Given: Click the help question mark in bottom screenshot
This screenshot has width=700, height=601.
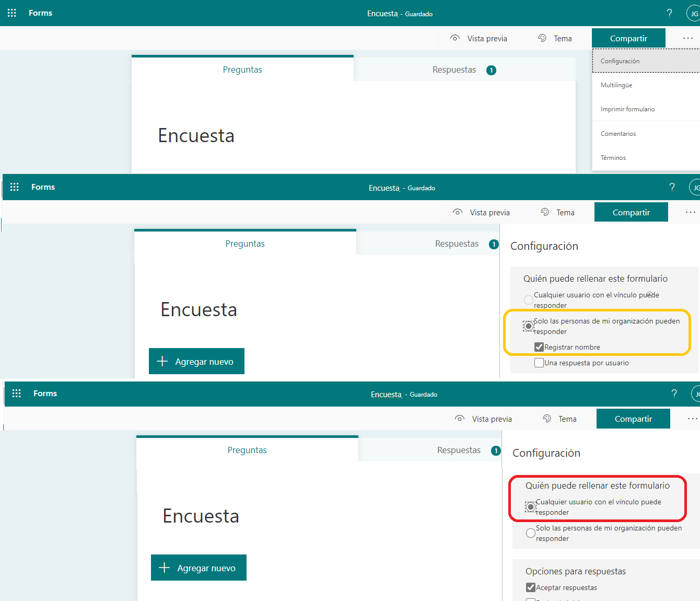Looking at the screenshot, I should 674,394.
